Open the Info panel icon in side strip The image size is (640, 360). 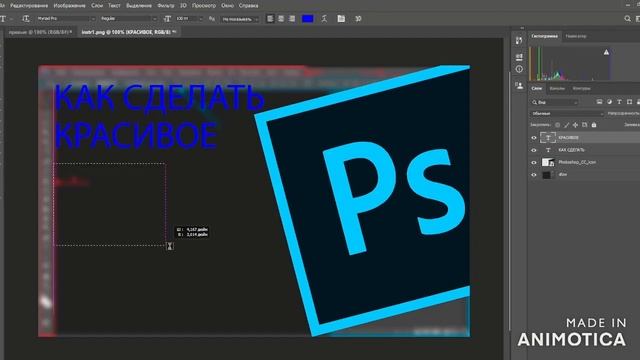click(519, 69)
